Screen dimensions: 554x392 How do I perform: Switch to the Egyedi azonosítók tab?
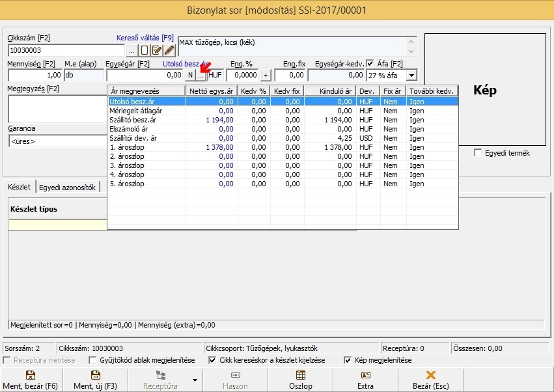(68, 188)
